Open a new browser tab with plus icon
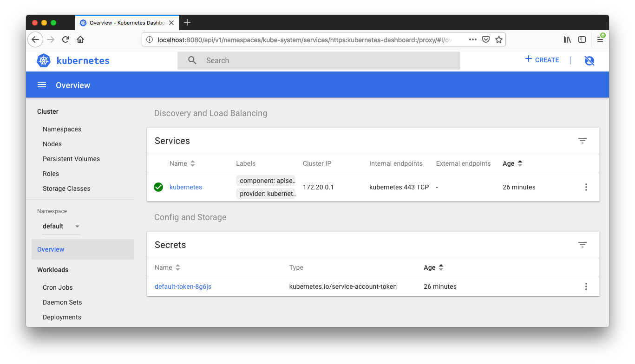The image size is (635, 364). (187, 22)
